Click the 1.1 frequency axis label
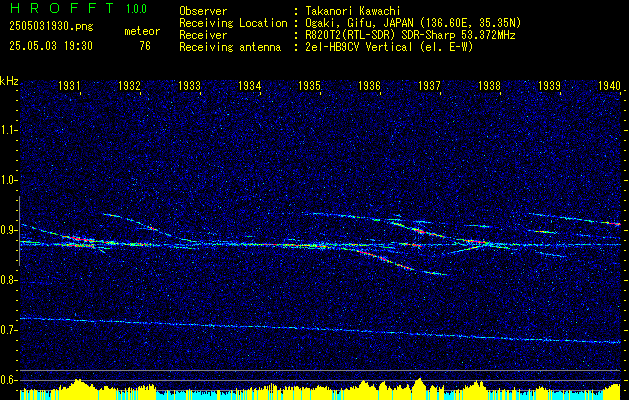Image resolution: width=629 pixels, height=400 pixels. coord(7,130)
